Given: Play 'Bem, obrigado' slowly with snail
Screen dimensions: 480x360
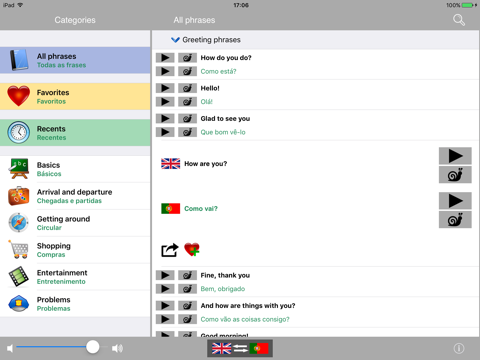Looking at the screenshot, I should point(187,289).
